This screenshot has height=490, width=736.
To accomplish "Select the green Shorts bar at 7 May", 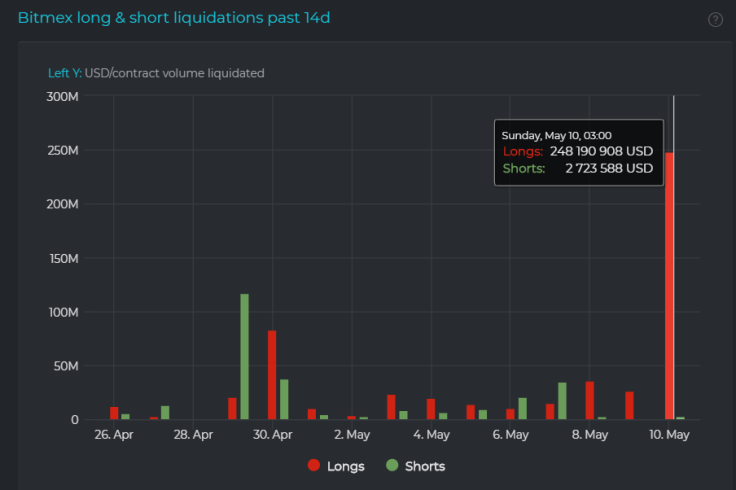I will (x=562, y=401).
